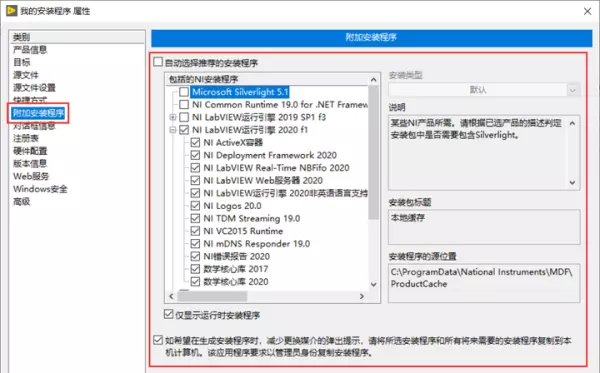Select 目标 category
This screenshot has height=373, width=600.
coord(22,62)
